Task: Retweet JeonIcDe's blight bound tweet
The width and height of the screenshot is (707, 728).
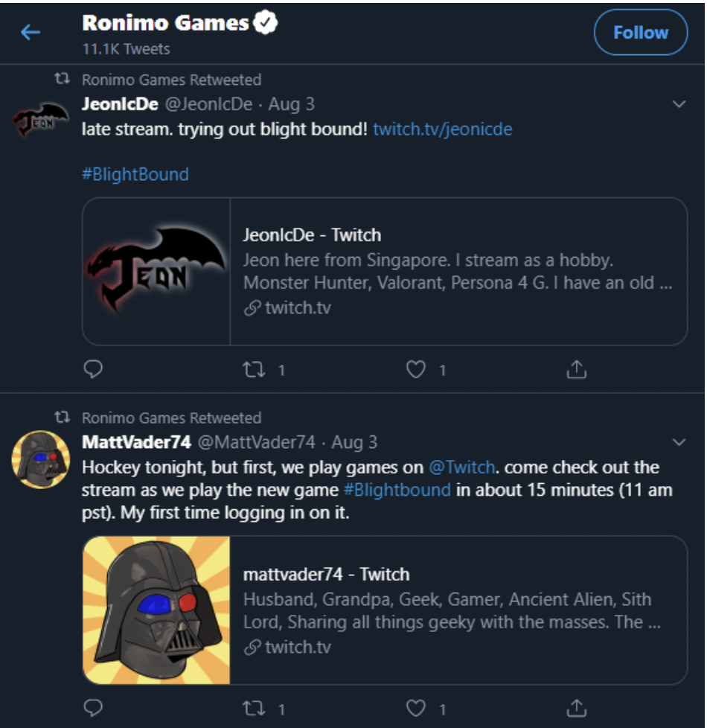Action: click(254, 369)
